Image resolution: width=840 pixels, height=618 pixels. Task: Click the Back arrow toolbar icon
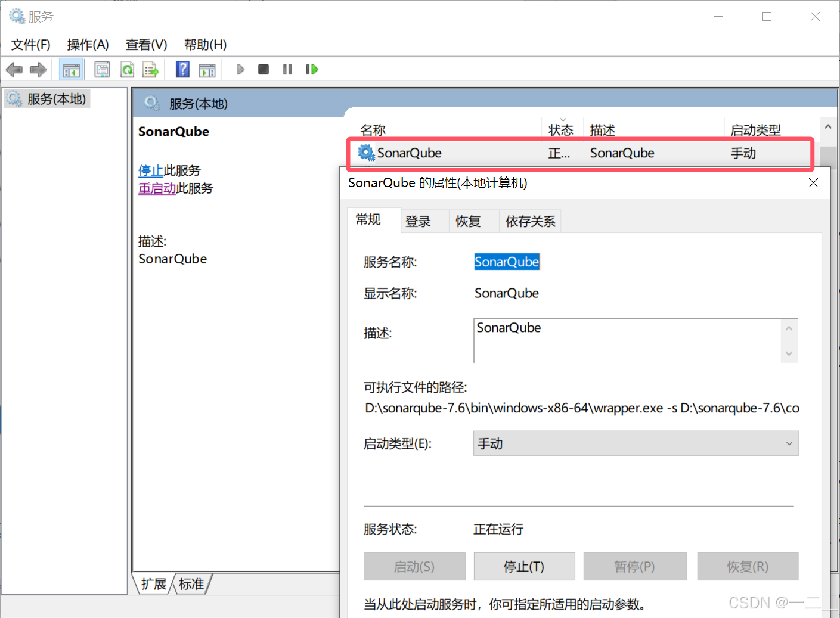coord(14,70)
